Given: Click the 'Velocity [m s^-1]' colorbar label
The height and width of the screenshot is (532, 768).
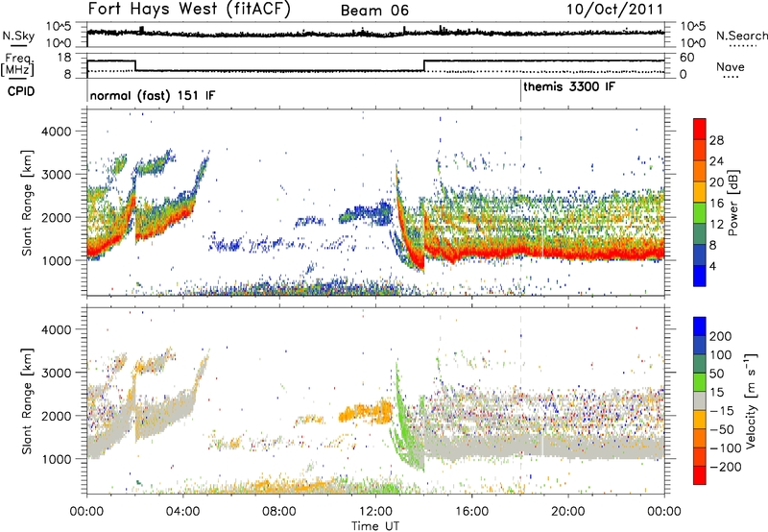Looking at the screenshot, I should (x=751, y=400).
